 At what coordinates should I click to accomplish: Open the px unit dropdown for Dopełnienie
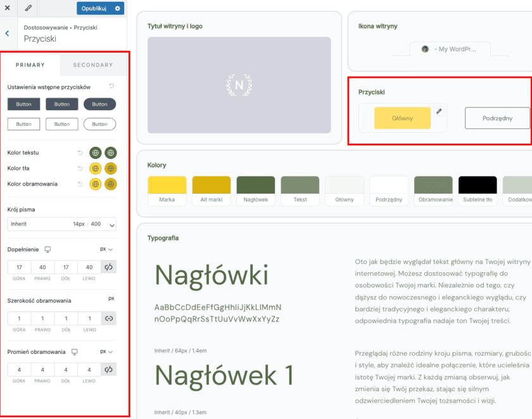coord(106,249)
